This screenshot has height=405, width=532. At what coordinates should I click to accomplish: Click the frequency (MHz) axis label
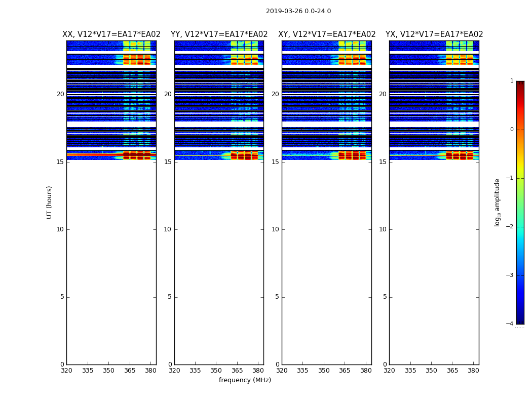pyautogui.click(x=245, y=380)
